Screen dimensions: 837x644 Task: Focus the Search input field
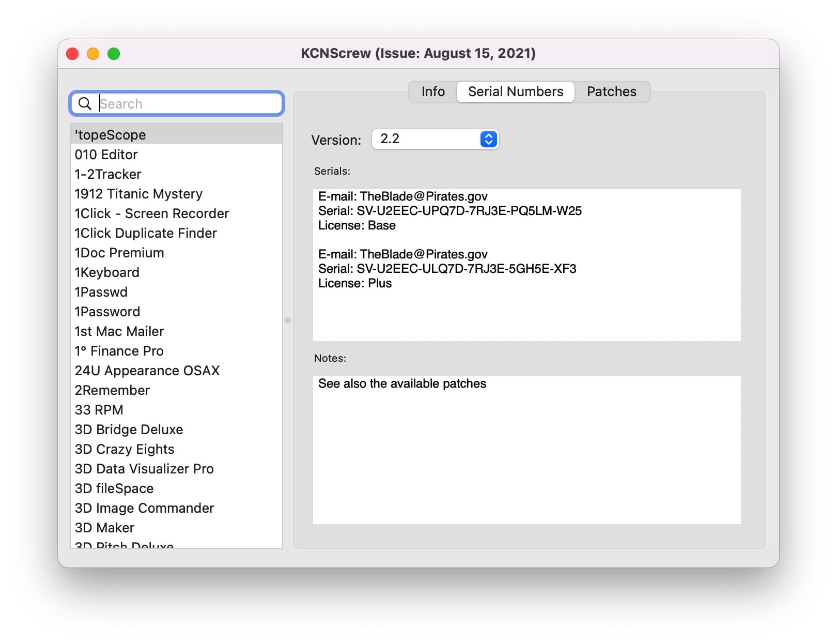[177, 103]
